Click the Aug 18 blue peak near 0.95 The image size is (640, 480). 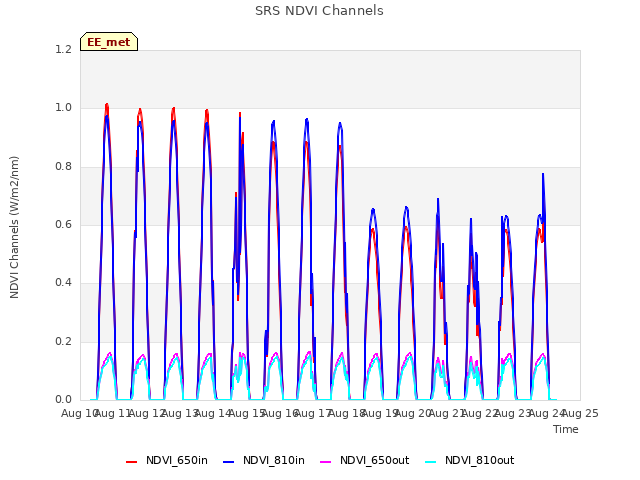coord(340,123)
